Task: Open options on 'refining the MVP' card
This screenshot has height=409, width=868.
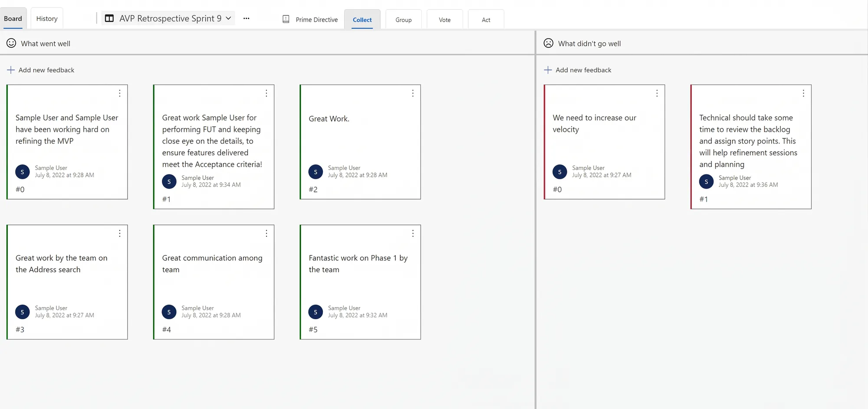Action: tap(120, 93)
